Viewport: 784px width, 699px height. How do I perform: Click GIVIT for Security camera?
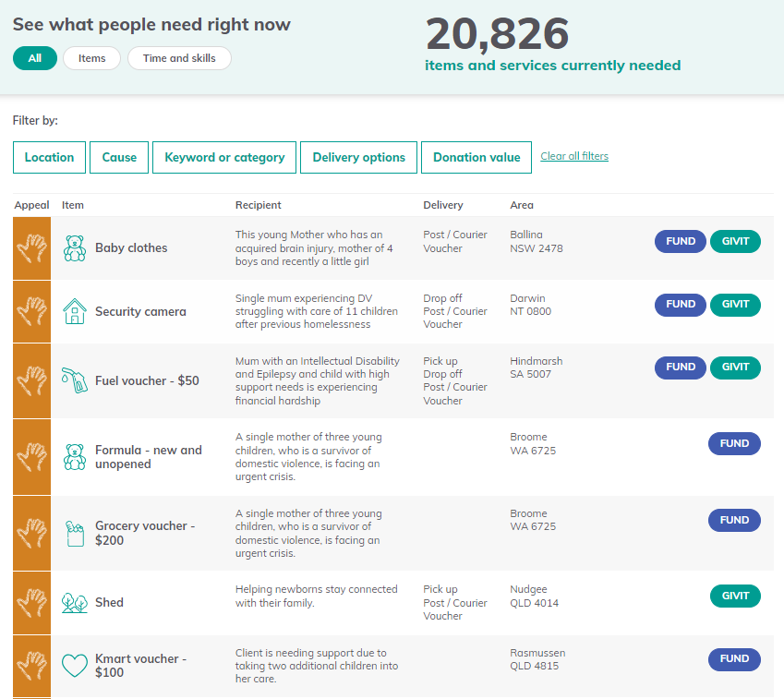tap(735, 305)
